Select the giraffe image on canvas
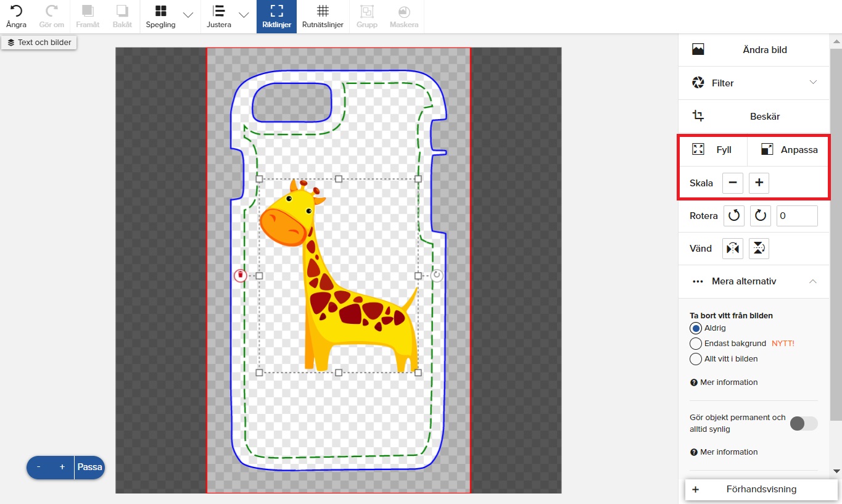Viewport: 842px width, 504px height. 338,276
